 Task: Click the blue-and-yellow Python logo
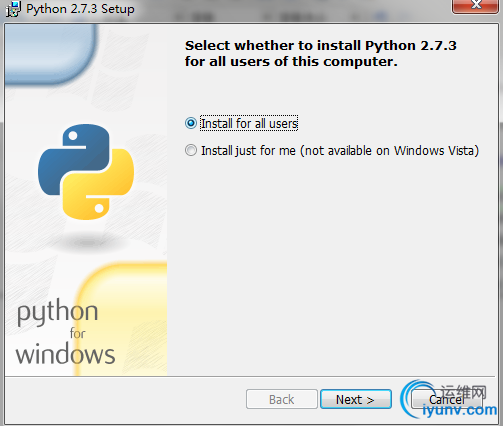86,172
